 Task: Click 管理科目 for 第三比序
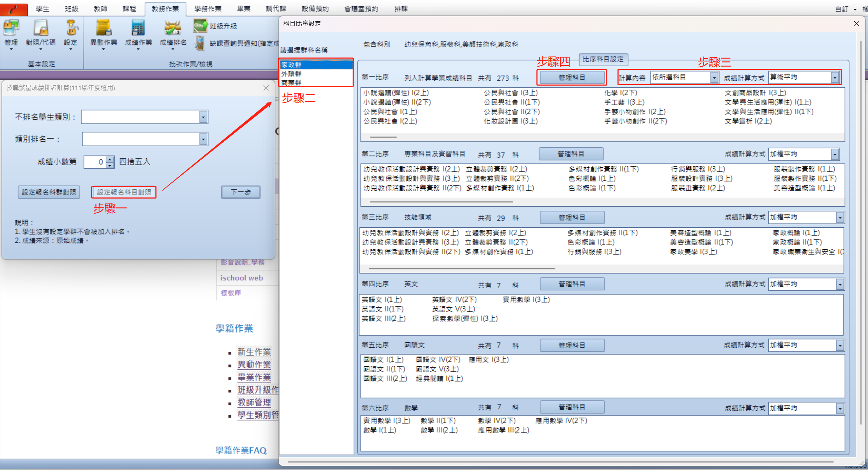click(x=572, y=217)
